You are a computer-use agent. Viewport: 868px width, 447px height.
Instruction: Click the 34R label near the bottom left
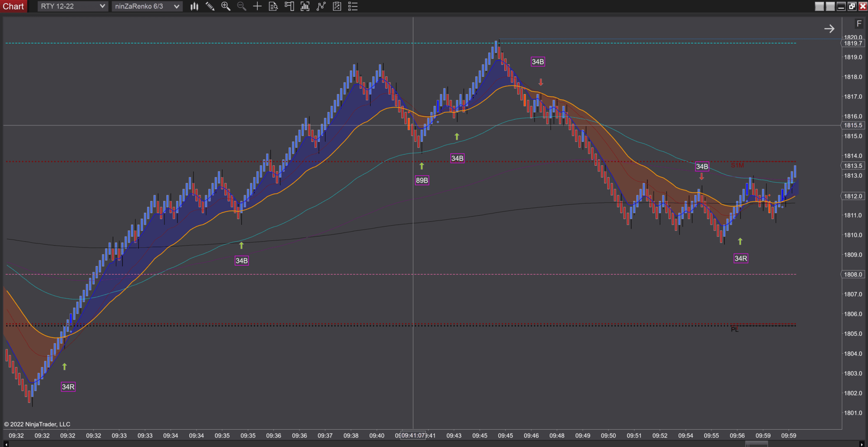click(68, 387)
